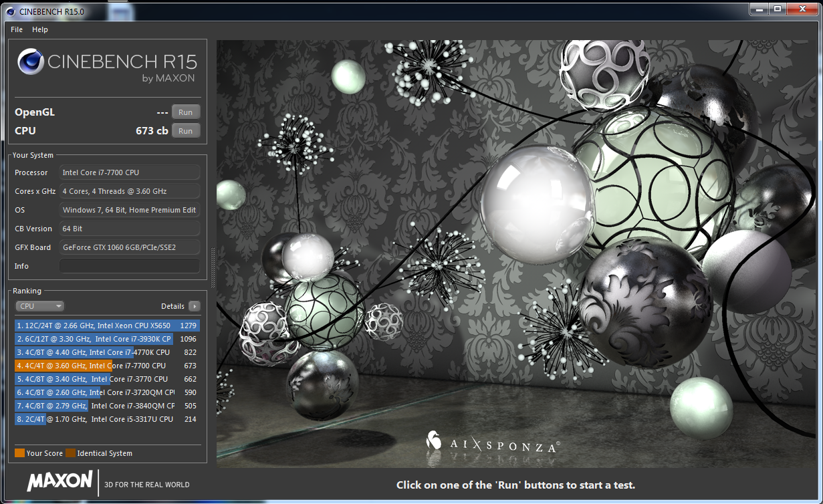
Task: Click the panel splitter grip handle
Action: 213,267
